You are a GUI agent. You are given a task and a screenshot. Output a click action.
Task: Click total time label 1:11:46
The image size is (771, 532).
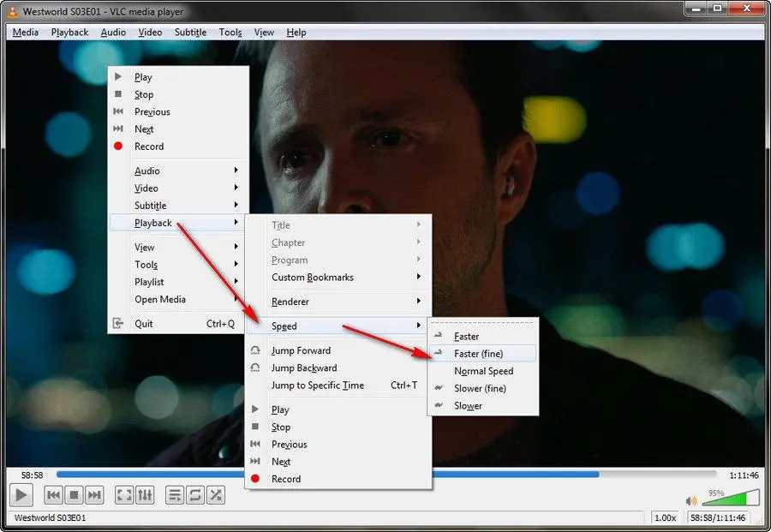(744, 475)
